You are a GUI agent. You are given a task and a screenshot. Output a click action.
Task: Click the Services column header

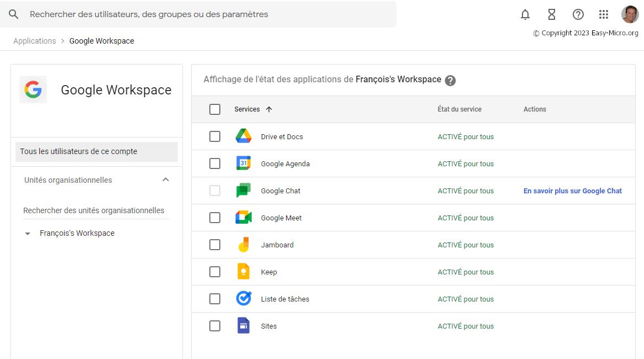pyautogui.click(x=247, y=109)
